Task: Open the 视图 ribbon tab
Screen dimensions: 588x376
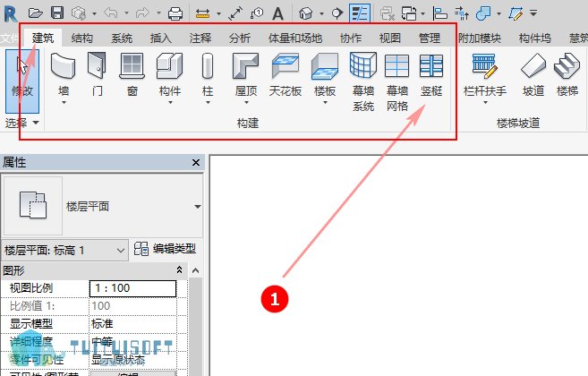Action: 390,38
